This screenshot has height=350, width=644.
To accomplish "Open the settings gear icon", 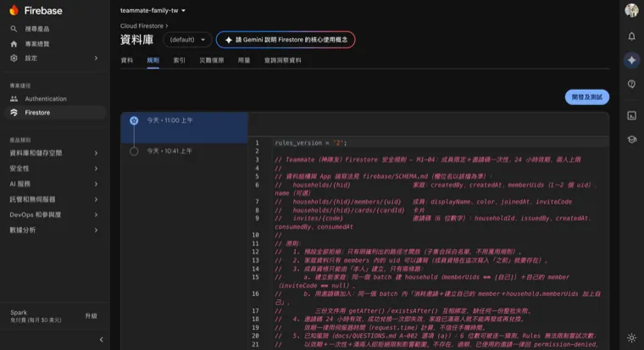I will point(14,58).
